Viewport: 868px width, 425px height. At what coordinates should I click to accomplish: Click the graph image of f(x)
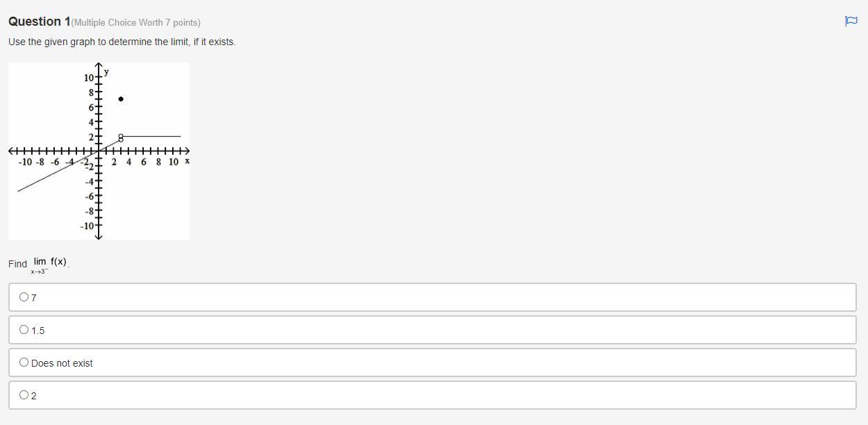click(x=99, y=151)
